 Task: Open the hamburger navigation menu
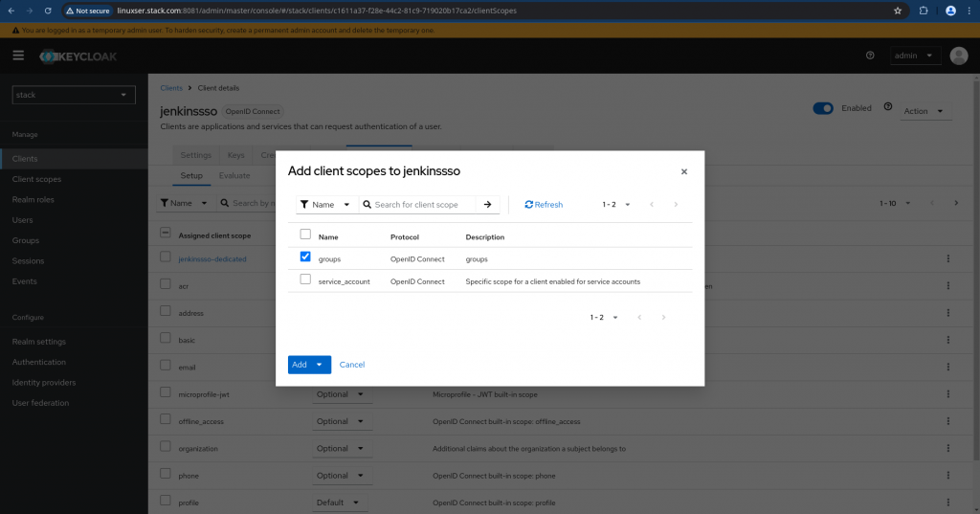pos(18,56)
